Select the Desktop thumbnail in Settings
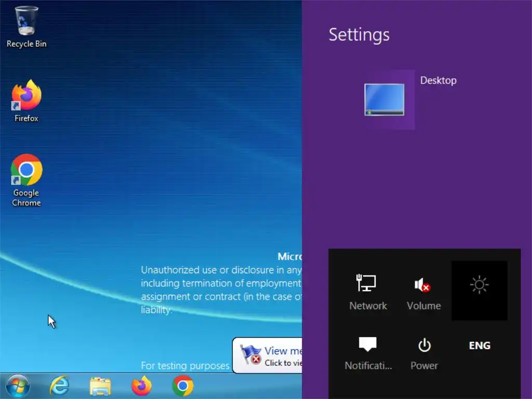532x399 pixels. [384, 99]
